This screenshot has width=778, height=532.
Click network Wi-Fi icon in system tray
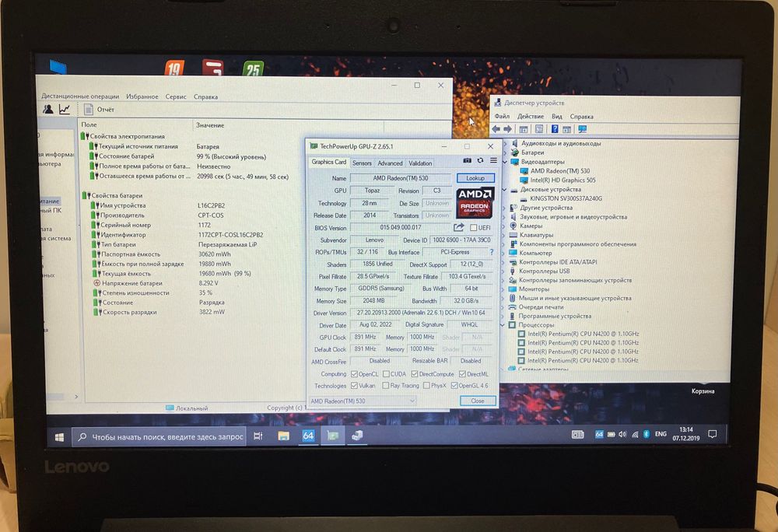(635, 434)
